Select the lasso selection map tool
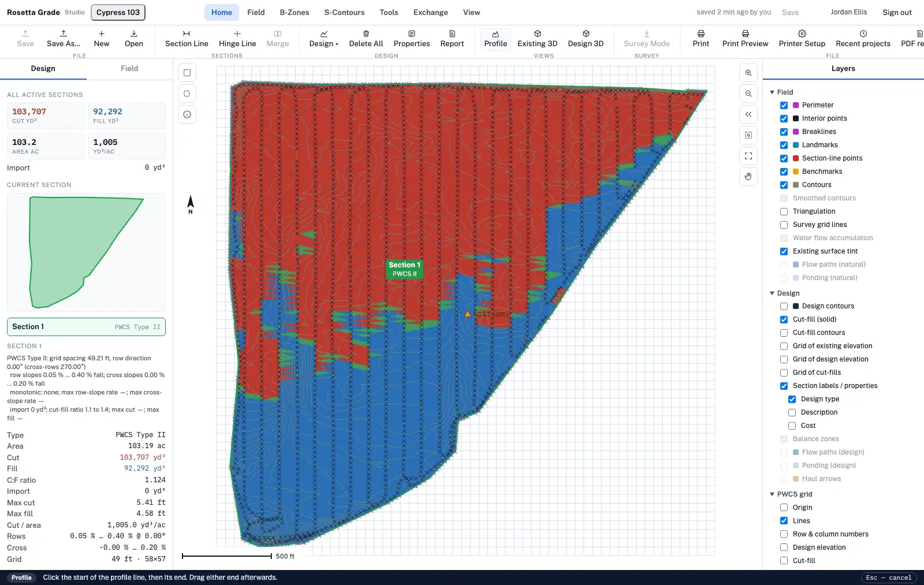The image size is (924, 585). coord(187,94)
